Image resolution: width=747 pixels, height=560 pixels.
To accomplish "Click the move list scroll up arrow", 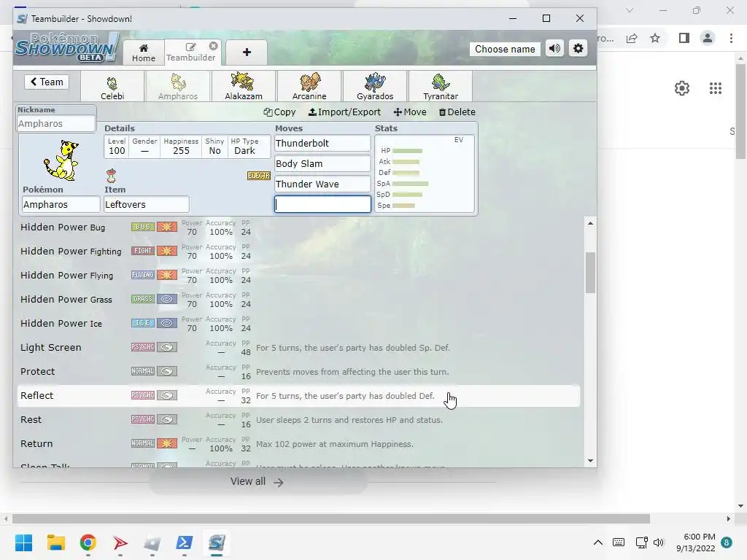I will coord(590,223).
